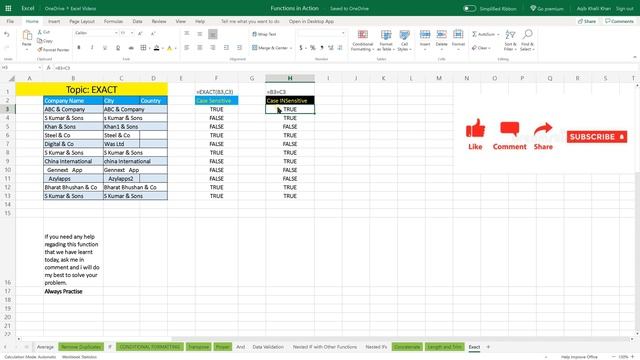This screenshot has width=640, height=360.
Task: Click the Sign out link
Action: tap(624, 8)
